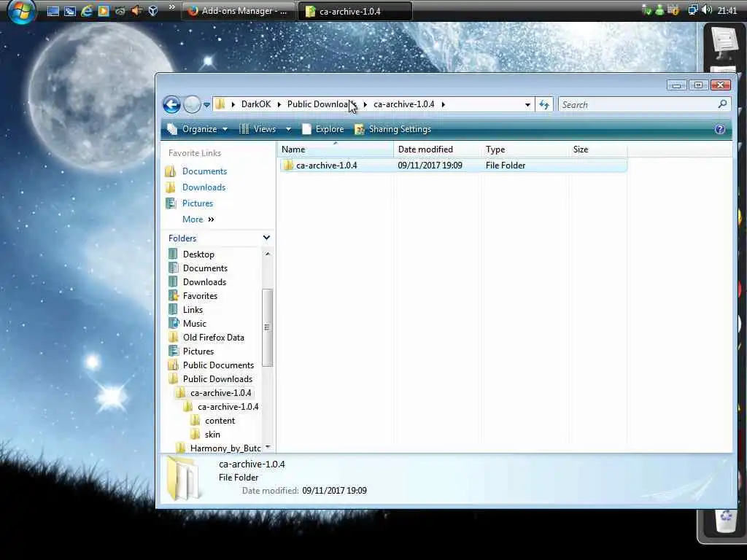The height and width of the screenshot is (560, 747).
Task: Expand the arrow after ca-archive-1.0.4 breadcrumb
Action: pos(443,104)
